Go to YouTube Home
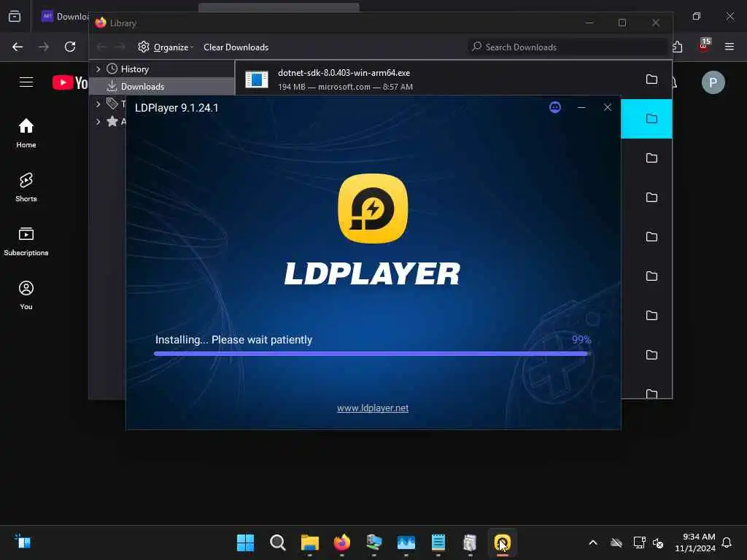 click(x=26, y=133)
